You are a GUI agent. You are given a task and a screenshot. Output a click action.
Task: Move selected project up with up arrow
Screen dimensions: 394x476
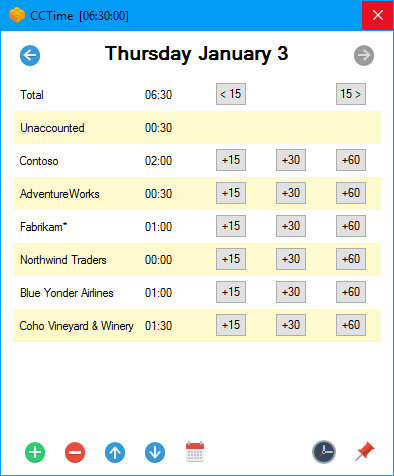pyautogui.click(x=115, y=452)
